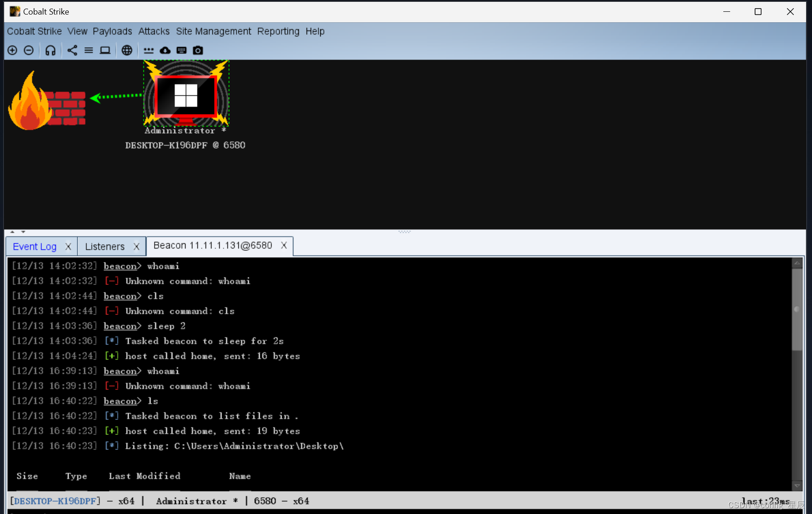Select the DESKTOP-K196DPF beacon host icon
The image size is (812, 514).
click(x=186, y=93)
